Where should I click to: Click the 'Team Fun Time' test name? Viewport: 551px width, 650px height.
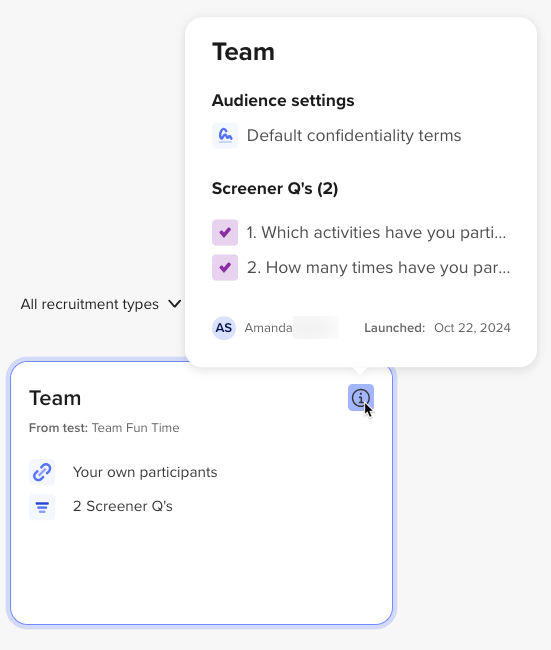pyautogui.click(x=136, y=428)
